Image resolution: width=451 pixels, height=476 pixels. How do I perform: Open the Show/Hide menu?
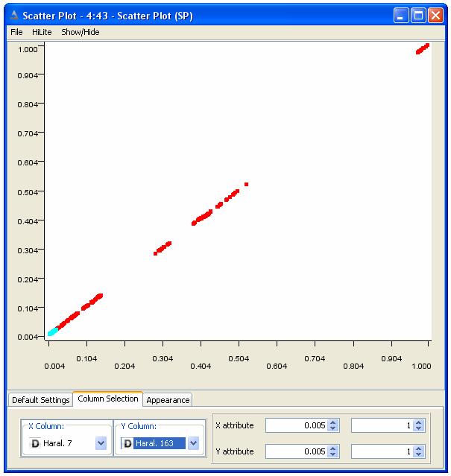(x=80, y=32)
